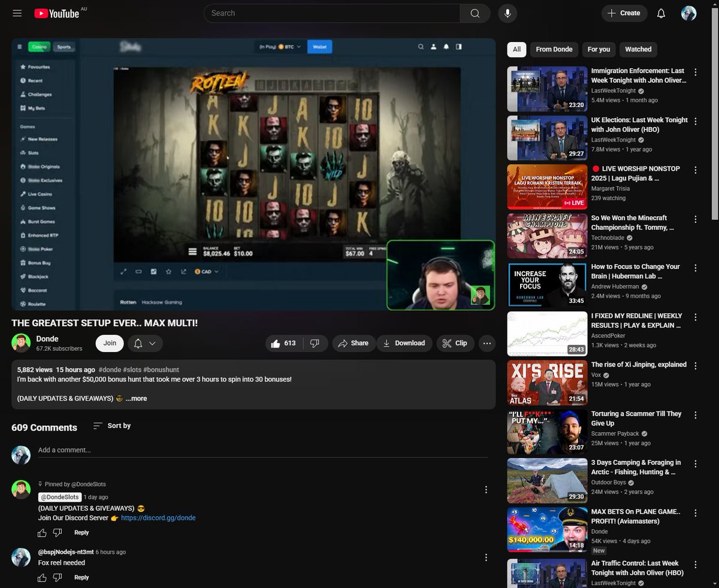Open the Xi's Rise video thumbnail

(547, 383)
